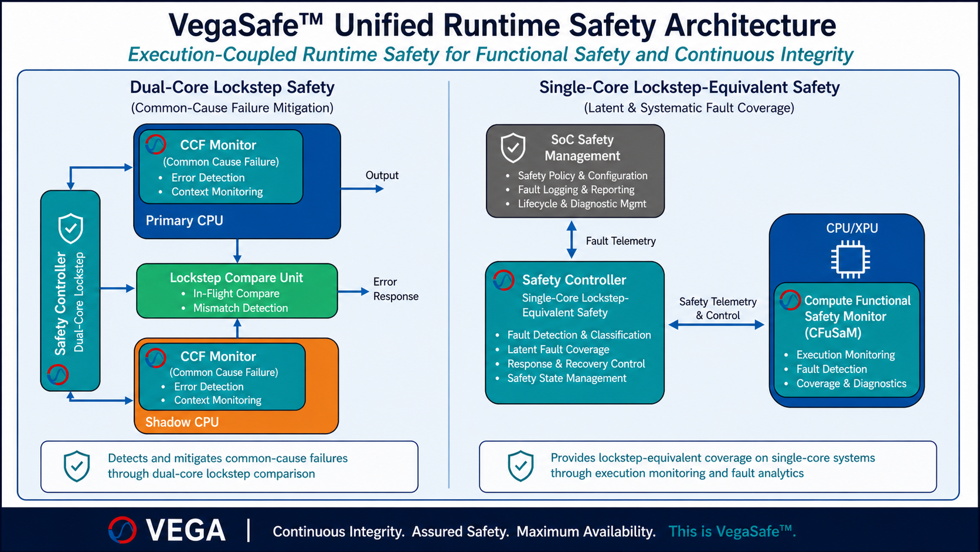
Task: Click 'Error Detection' in Primary CPU's CCF Monitor
Action: (208, 177)
